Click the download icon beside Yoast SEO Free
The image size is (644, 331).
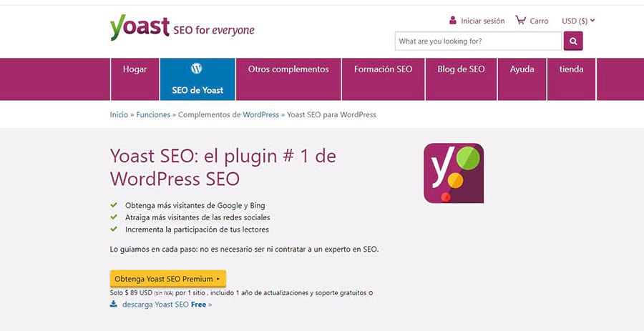114,304
